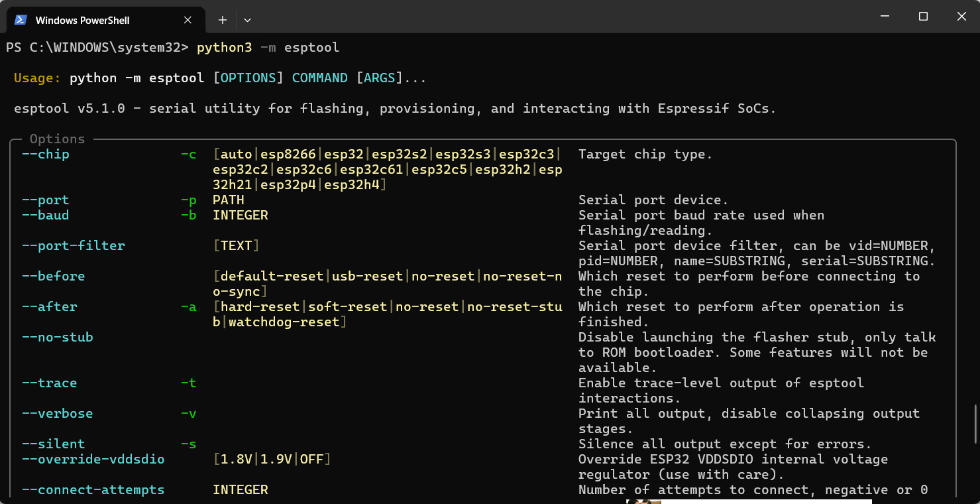Select the Windows PowerShell tab title

click(x=82, y=20)
